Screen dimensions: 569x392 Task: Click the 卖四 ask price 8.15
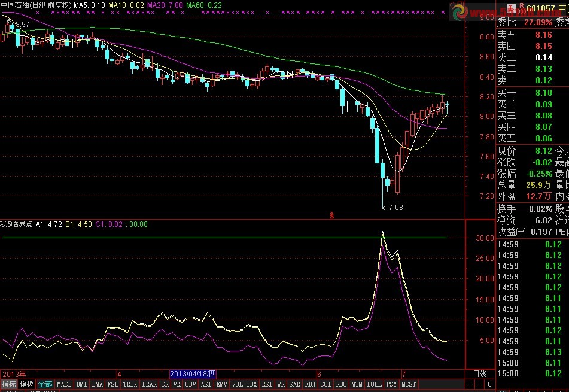(x=544, y=46)
